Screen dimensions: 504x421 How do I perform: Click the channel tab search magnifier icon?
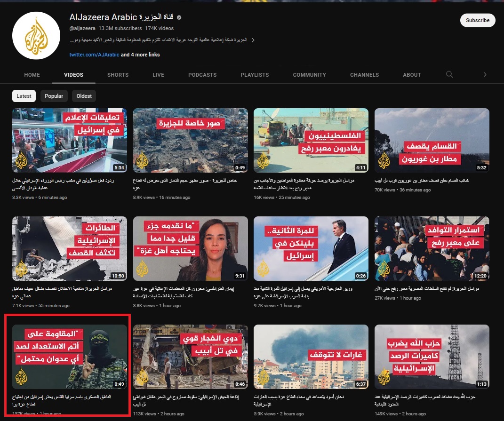click(449, 75)
